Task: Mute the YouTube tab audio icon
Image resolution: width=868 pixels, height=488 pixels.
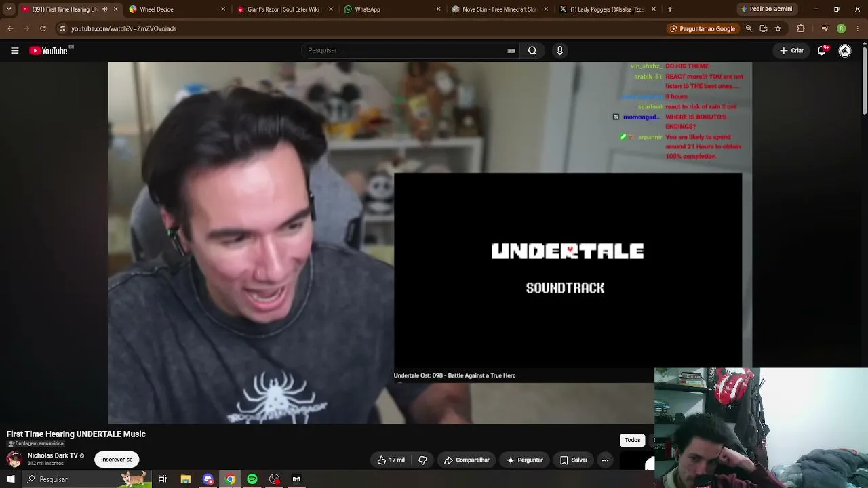Action: 104,9
